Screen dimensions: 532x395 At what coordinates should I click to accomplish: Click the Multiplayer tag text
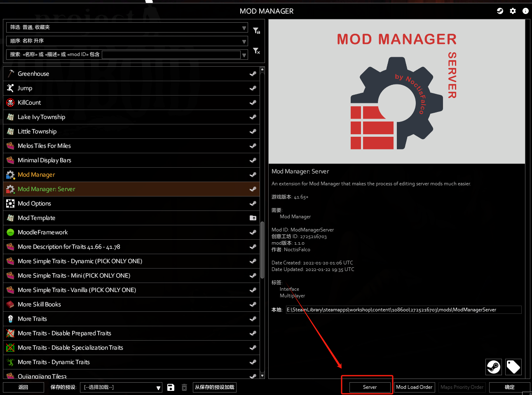[x=293, y=296]
